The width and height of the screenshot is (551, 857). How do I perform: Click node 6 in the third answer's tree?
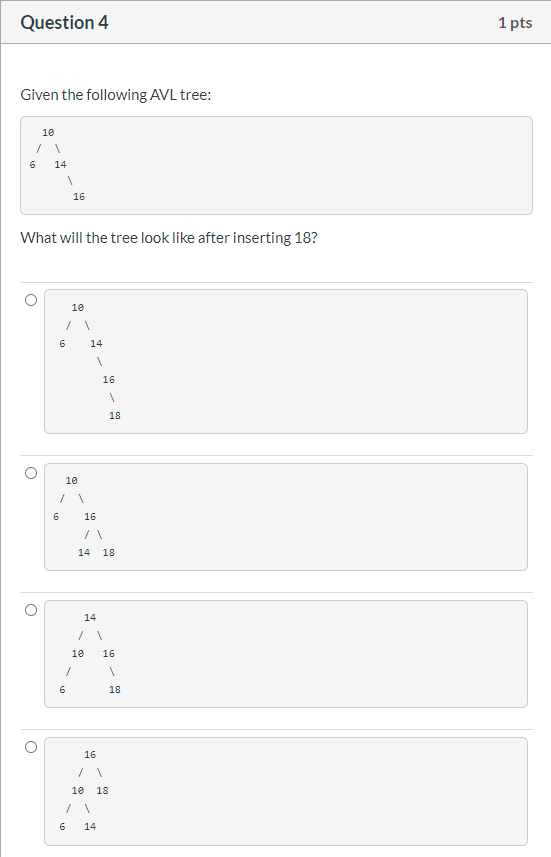(x=62, y=690)
